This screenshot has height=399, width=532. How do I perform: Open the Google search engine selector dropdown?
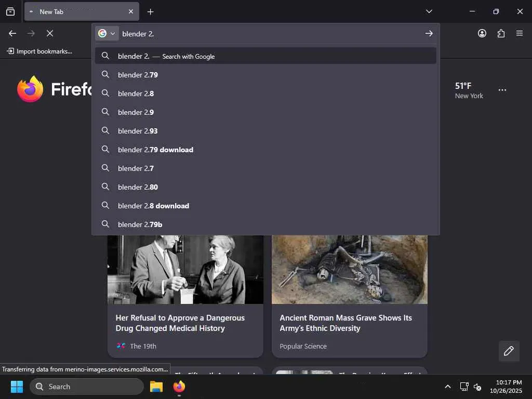tap(107, 33)
